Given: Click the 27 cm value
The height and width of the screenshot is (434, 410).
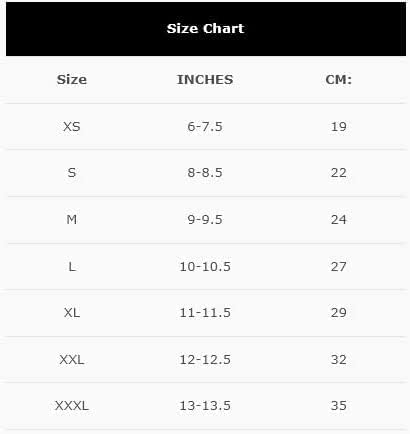Looking at the screenshot, I should coord(339,267).
